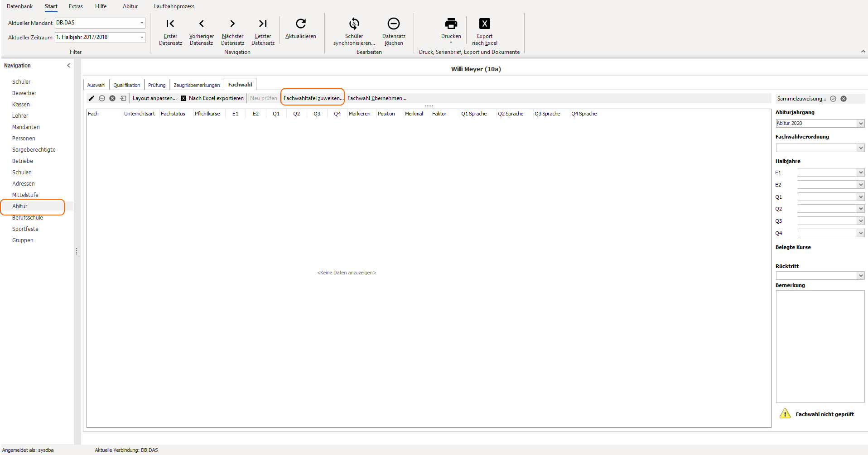
Task: Collapse the Navigation panel
Action: click(x=69, y=66)
